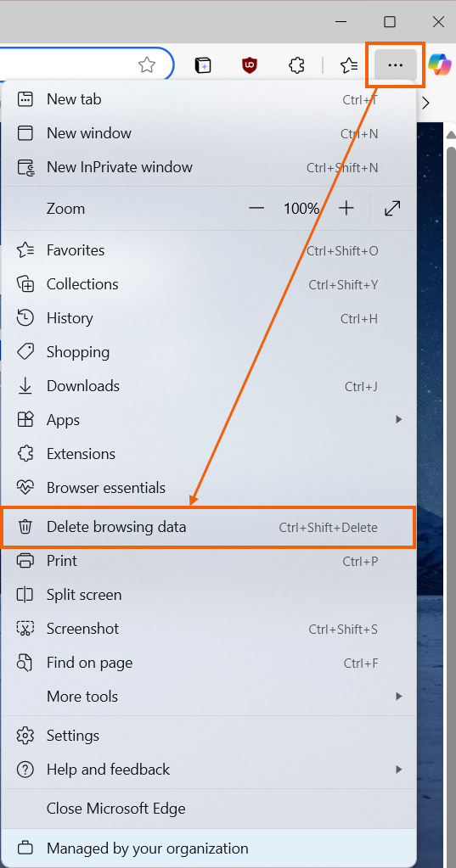Viewport: 456px width, 868px height.
Task: Click the page's vertical scrollbar up arrow
Action: coord(450,135)
